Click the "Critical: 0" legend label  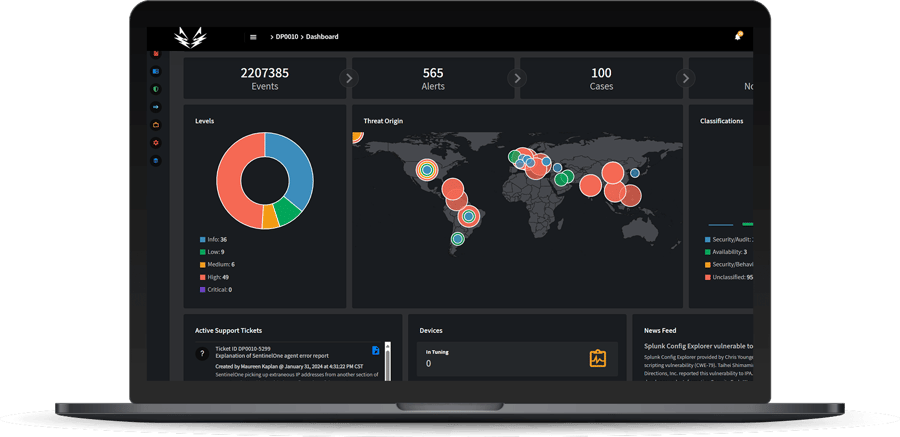[x=220, y=290]
